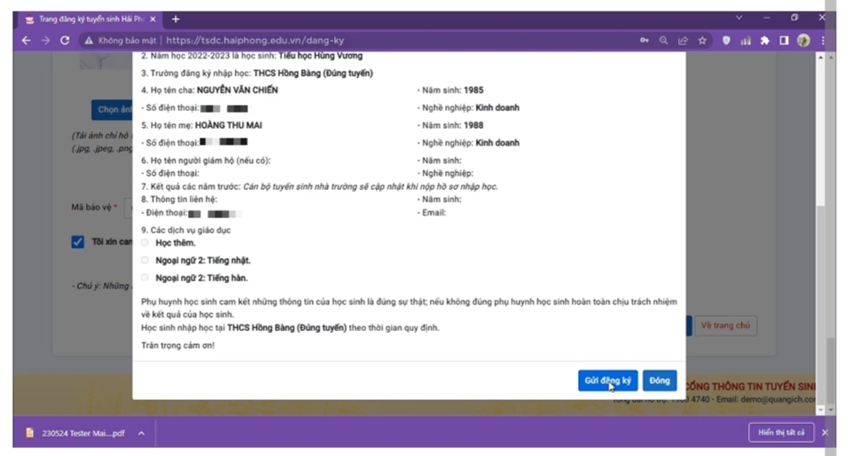
Task: Open the Extensions puzzle icon
Action: 764,40
